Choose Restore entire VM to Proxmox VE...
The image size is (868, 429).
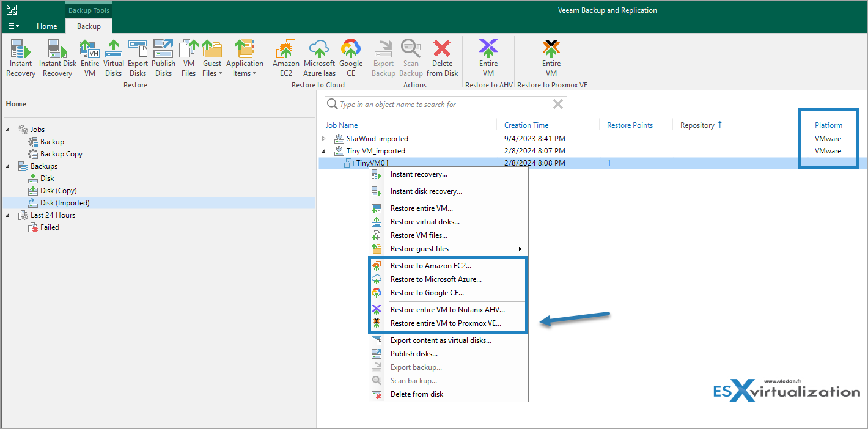tap(449, 323)
